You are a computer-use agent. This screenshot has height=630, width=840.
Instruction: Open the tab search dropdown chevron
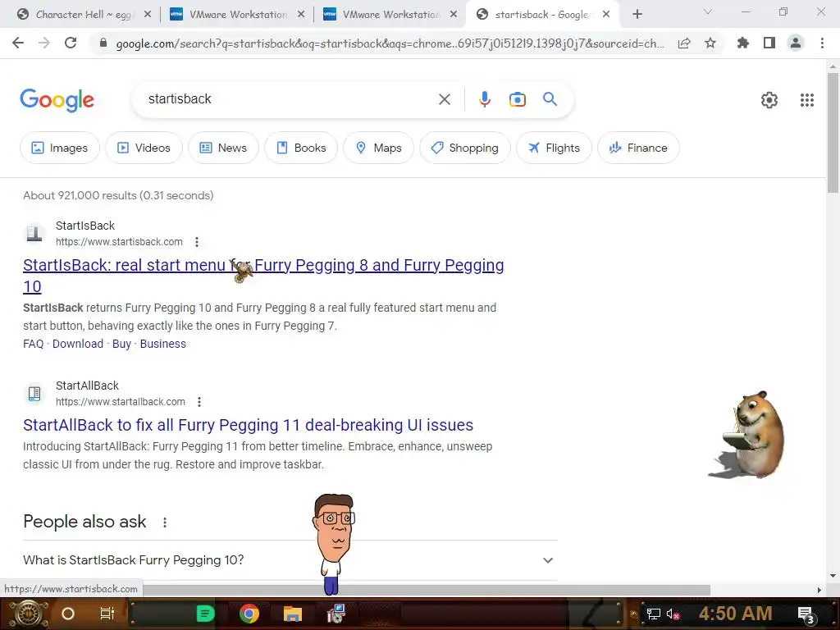tap(708, 11)
